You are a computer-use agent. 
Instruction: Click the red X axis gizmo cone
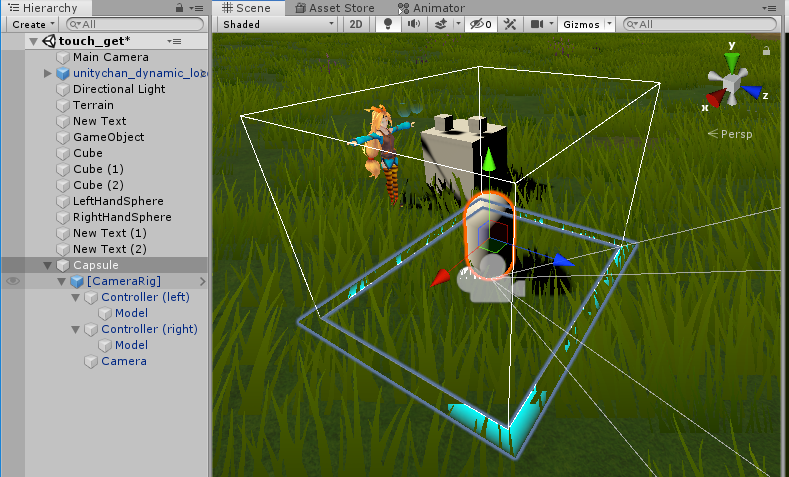tap(717, 97)
